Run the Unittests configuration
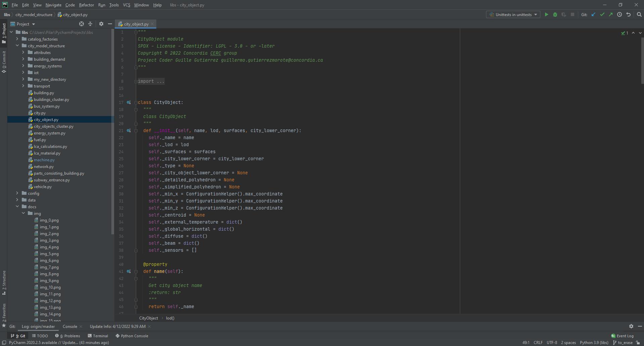This screenshot has height=346, width=644. tap(546, 14)
